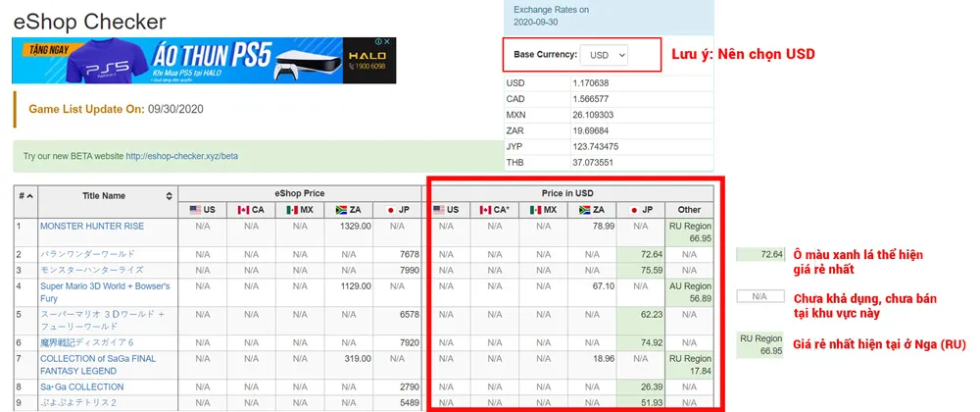This screenshot has height=412, width=980.
Task: Click the Canada flag under eShop Price
Action: point(245,210)
